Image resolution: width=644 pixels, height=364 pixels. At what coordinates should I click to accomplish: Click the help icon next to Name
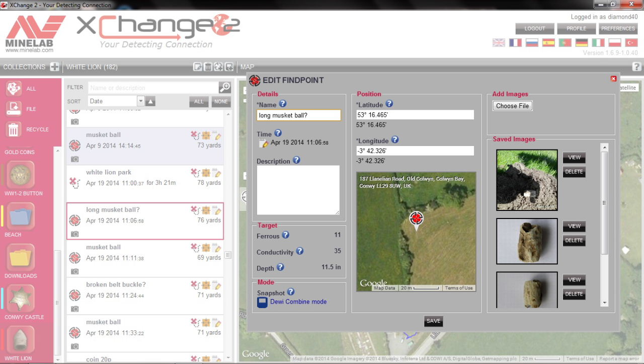[x=283, y=104]
